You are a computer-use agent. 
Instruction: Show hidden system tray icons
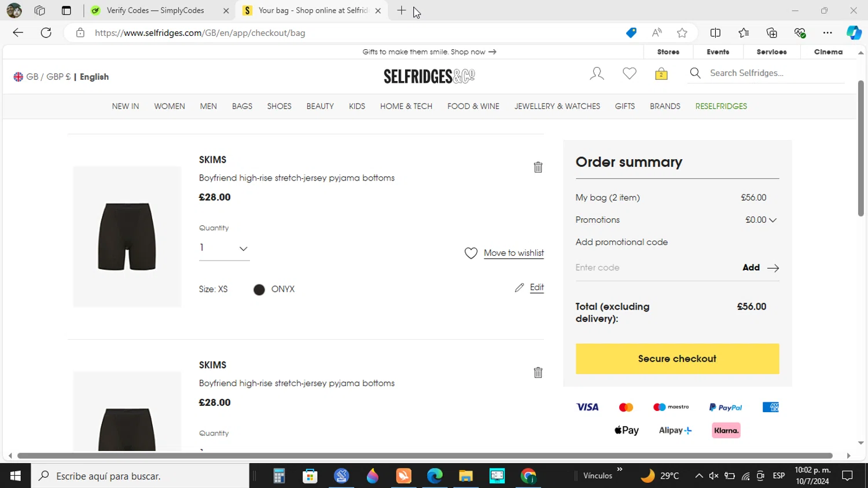[x=698, y=476]
